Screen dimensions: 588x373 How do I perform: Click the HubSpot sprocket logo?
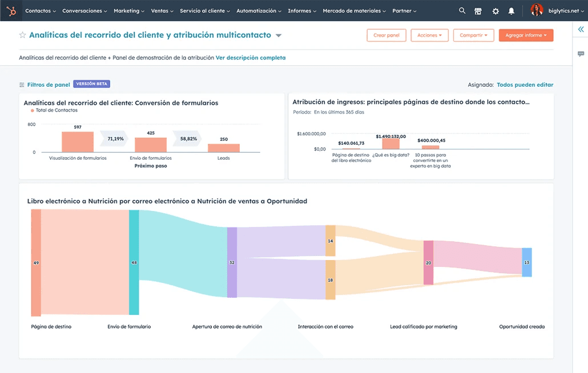click(x=11, y=11)
